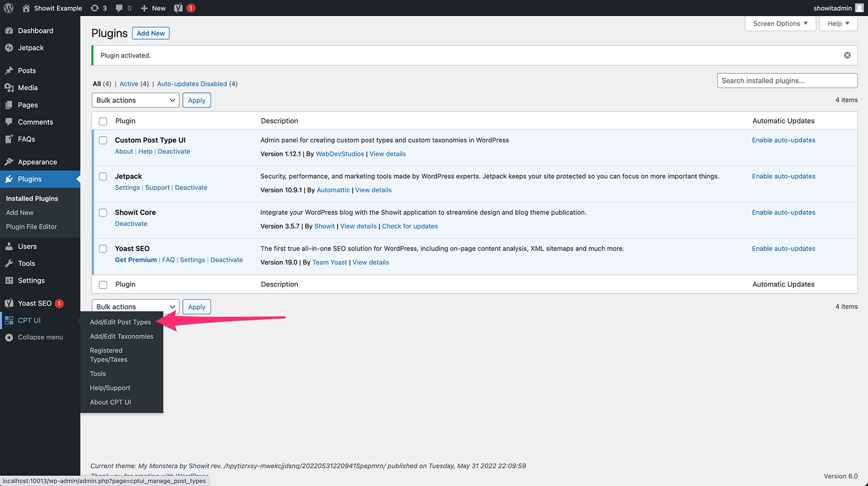
Task: Click the updates refresh icon in the toolbar
Action: pyautogui.click(x=94, y=8)
